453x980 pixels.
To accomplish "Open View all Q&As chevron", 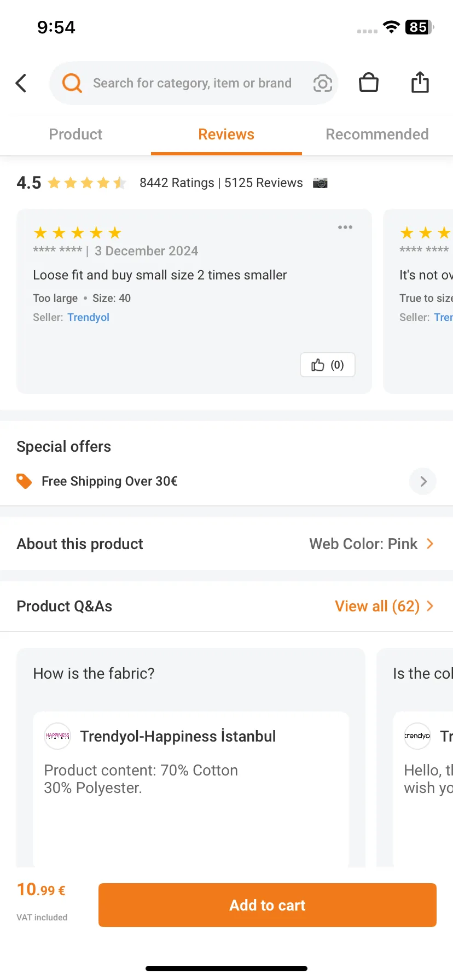I will click(x=430, y=606).
